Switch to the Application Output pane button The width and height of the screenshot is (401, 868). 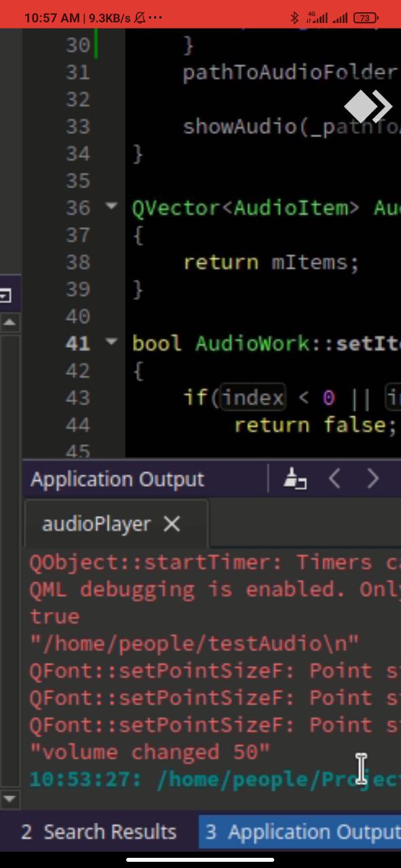300,832
